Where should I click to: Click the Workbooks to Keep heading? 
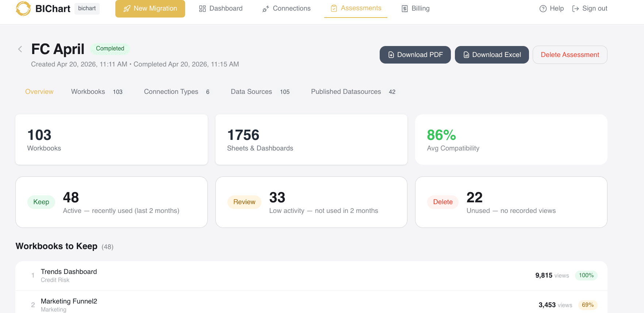coord(57,246)
